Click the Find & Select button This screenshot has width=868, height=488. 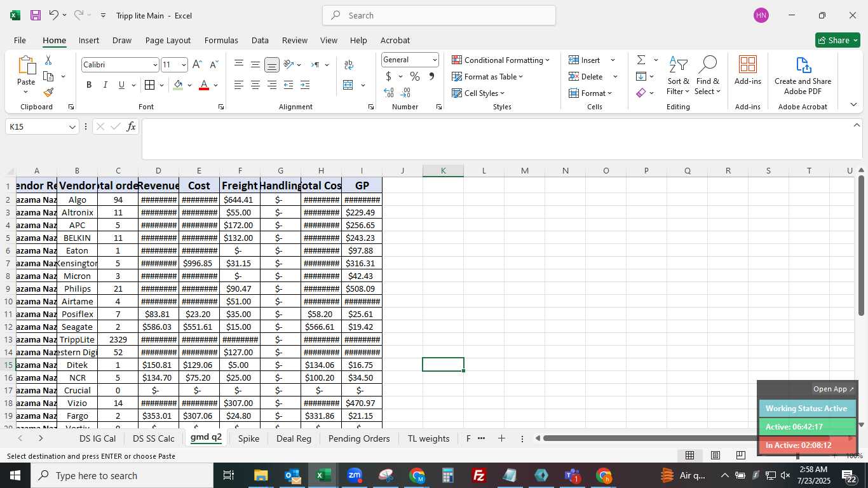point(707,75)
